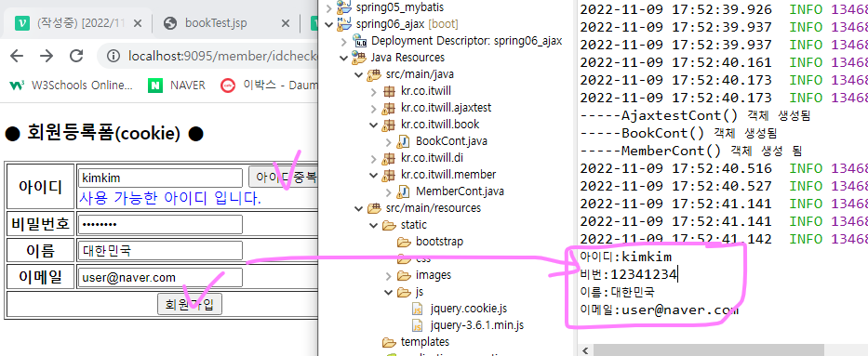Collapse src/main/java source folder
This screenshot has height=356, width=868.
(x=359, y=74)
